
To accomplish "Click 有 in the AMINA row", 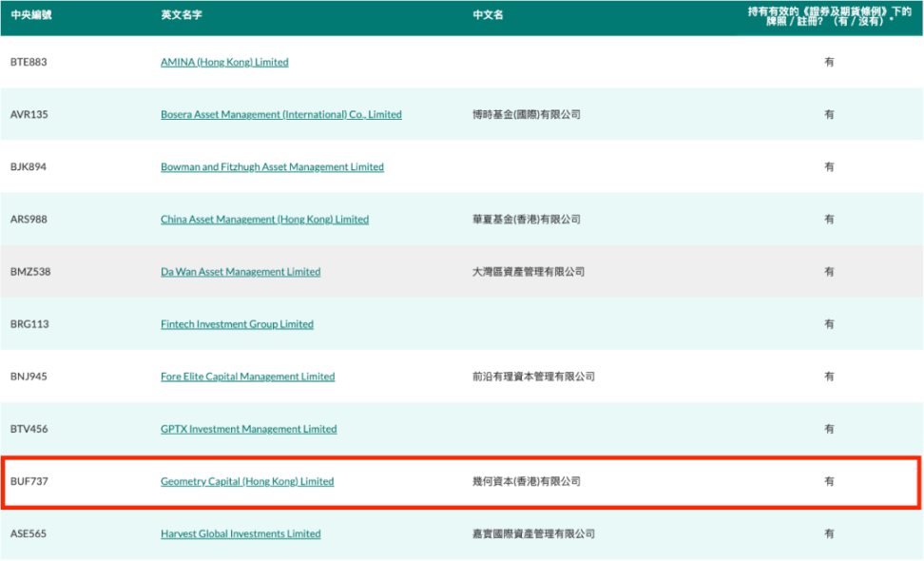I will [x=829, y=62].
